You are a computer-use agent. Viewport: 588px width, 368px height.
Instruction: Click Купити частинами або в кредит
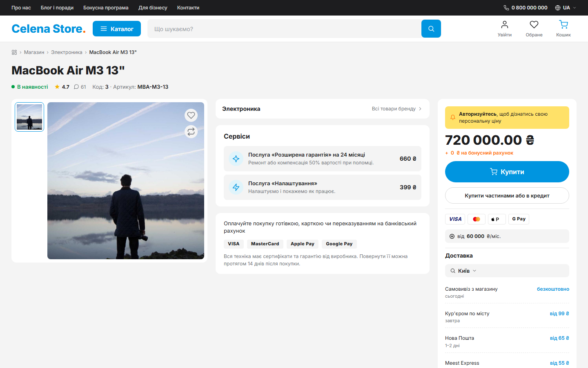[507, 195]
